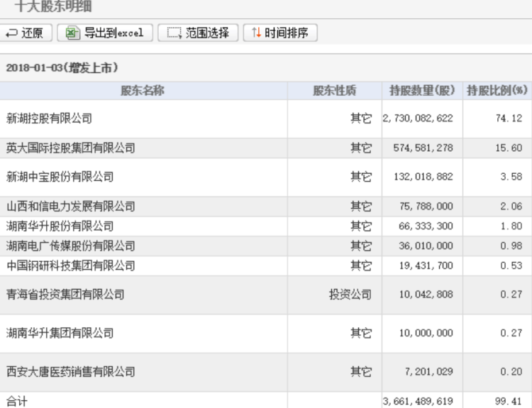
Task: Click the 还原 (restore) button
Action: point(25,33)
